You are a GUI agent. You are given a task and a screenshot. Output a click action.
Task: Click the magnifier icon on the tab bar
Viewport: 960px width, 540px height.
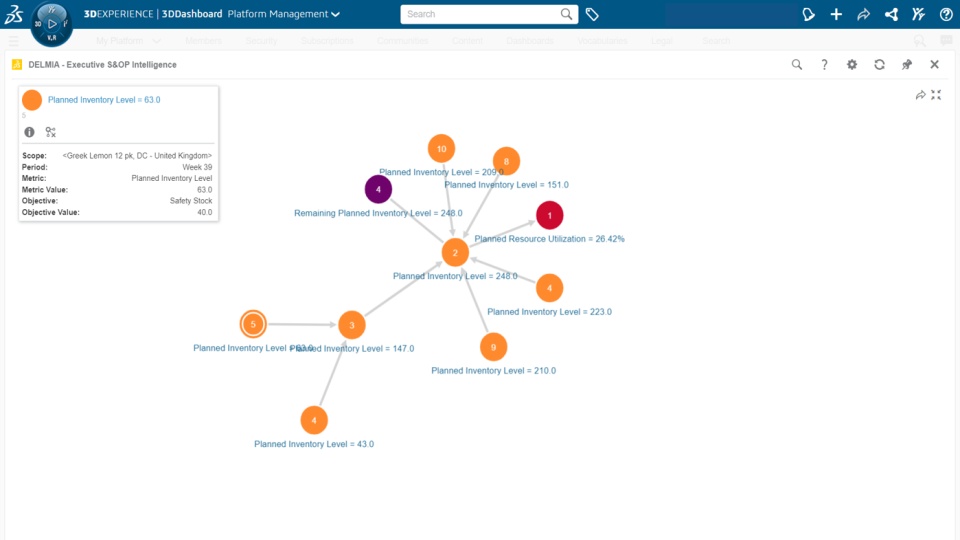919,40
